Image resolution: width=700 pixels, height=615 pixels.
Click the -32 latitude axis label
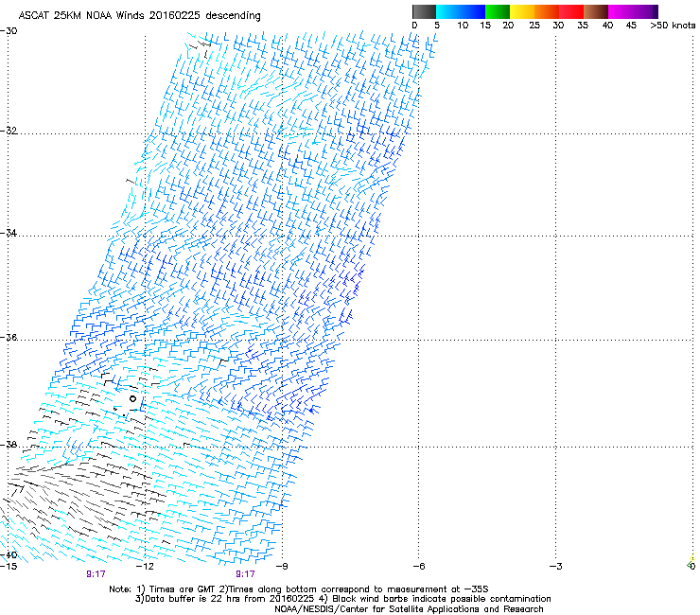9,131
